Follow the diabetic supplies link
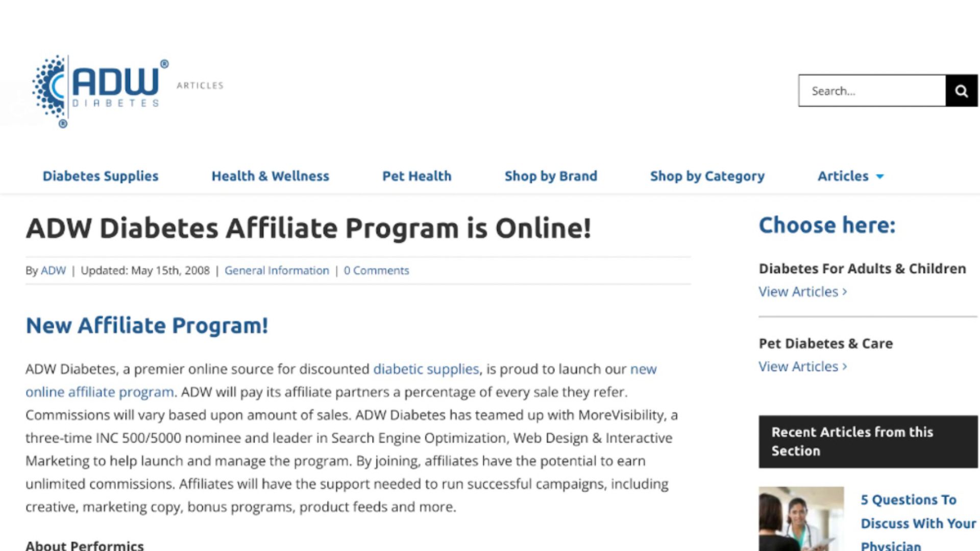The width and height of the screenshot is (980, 551). (426, 369)
